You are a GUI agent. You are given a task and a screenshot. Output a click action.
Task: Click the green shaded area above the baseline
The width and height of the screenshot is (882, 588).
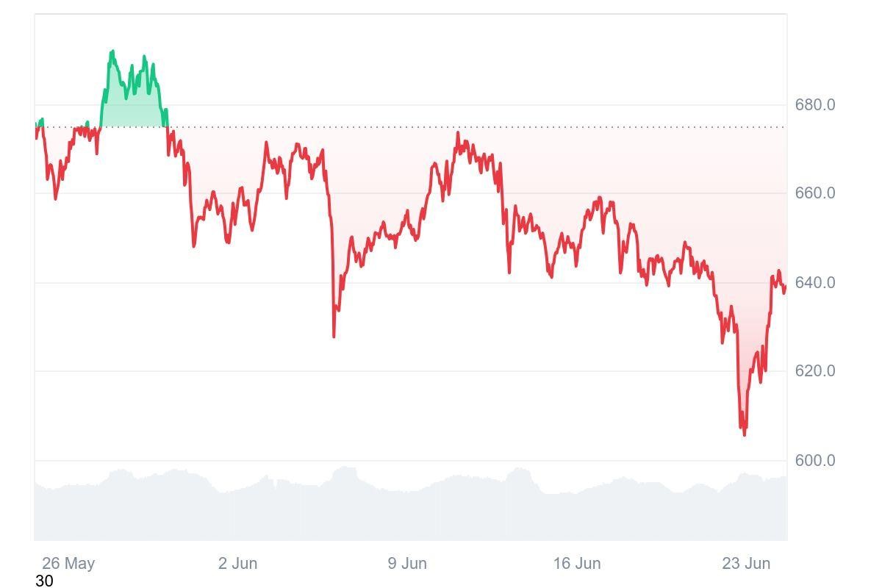point(132,110)
